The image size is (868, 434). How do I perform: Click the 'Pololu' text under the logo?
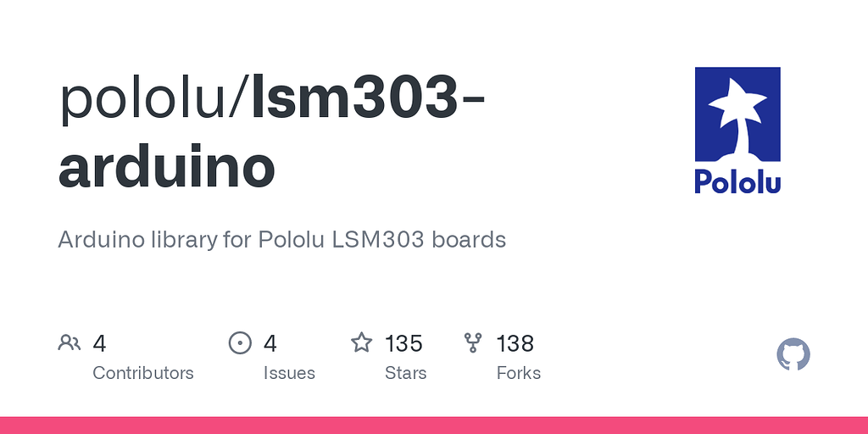click(737, 181)
